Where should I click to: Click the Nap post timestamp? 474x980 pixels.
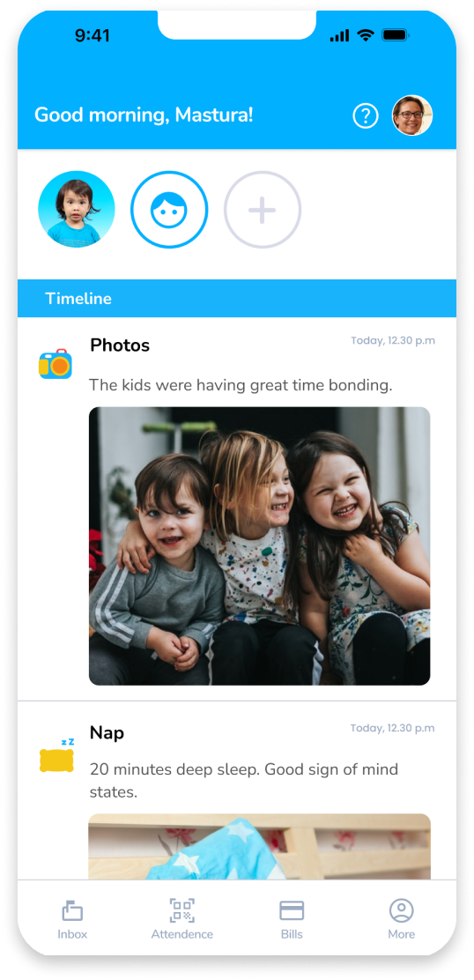coord(393,728)
